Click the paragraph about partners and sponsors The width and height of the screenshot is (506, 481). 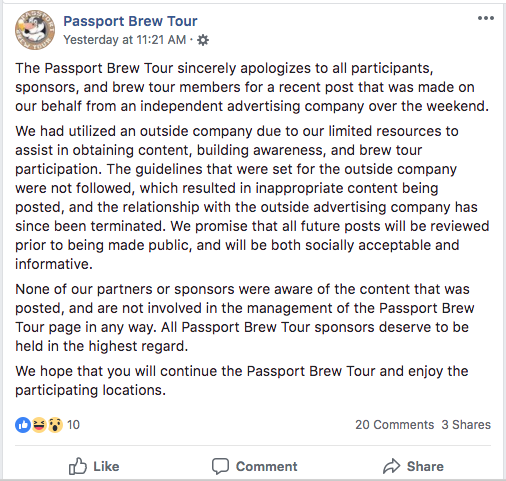pyautogui.click(x=245, y=318)
